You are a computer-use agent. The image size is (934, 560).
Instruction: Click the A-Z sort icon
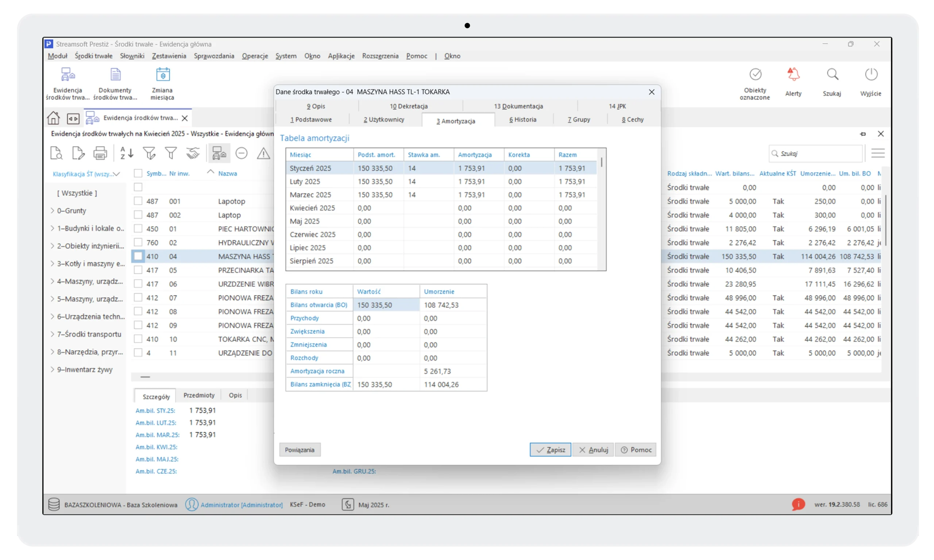pyautogui.click(x=127, y=154)
